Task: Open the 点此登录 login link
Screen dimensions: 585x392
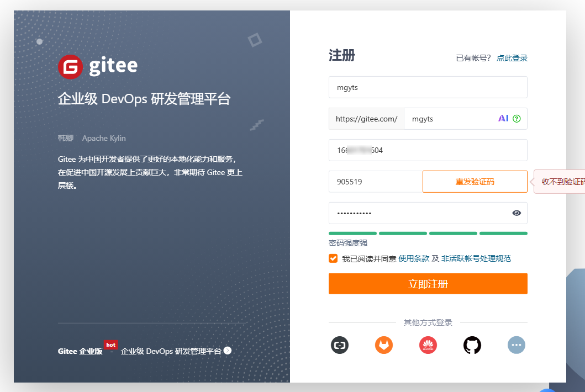Action: coord(512,58)
